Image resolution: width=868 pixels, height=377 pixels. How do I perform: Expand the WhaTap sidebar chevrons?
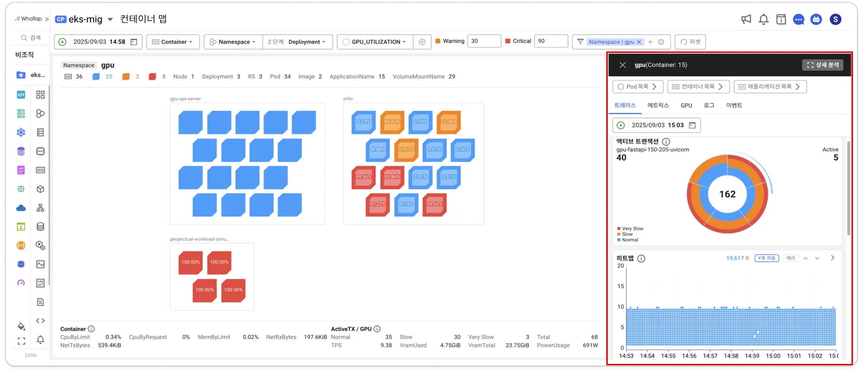pyautogui.click(x=47, y=19)
